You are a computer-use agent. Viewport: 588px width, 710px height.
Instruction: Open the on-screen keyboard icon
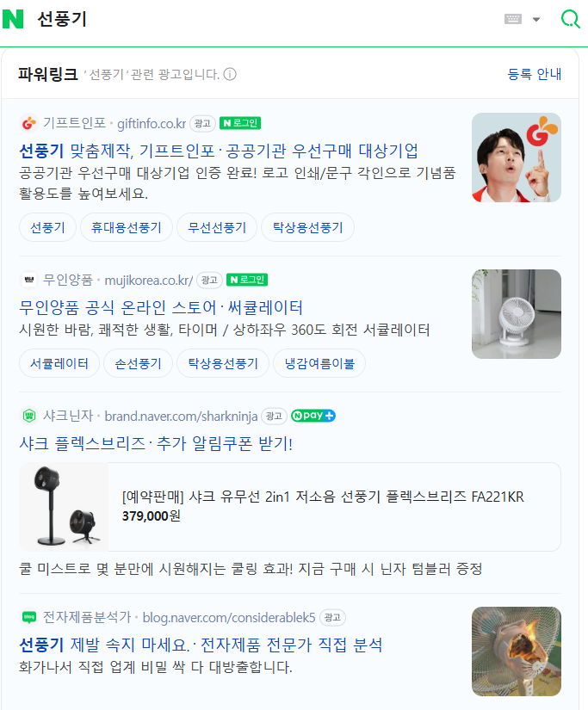(513, 19)
